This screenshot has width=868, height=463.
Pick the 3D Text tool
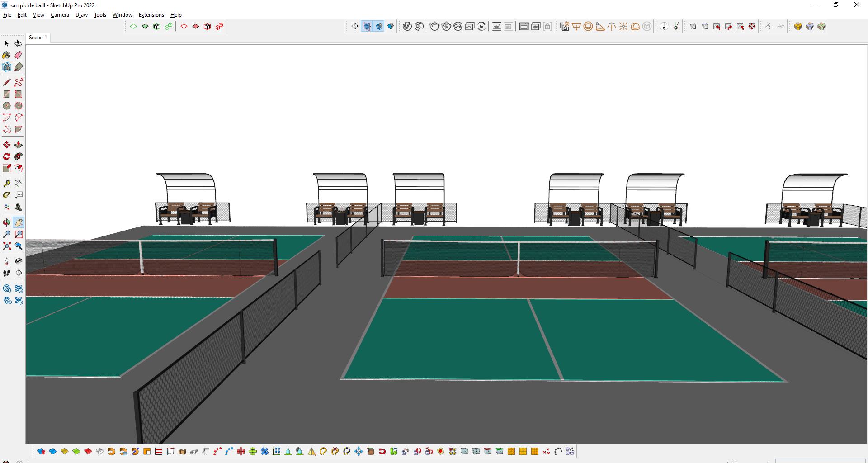19,208
